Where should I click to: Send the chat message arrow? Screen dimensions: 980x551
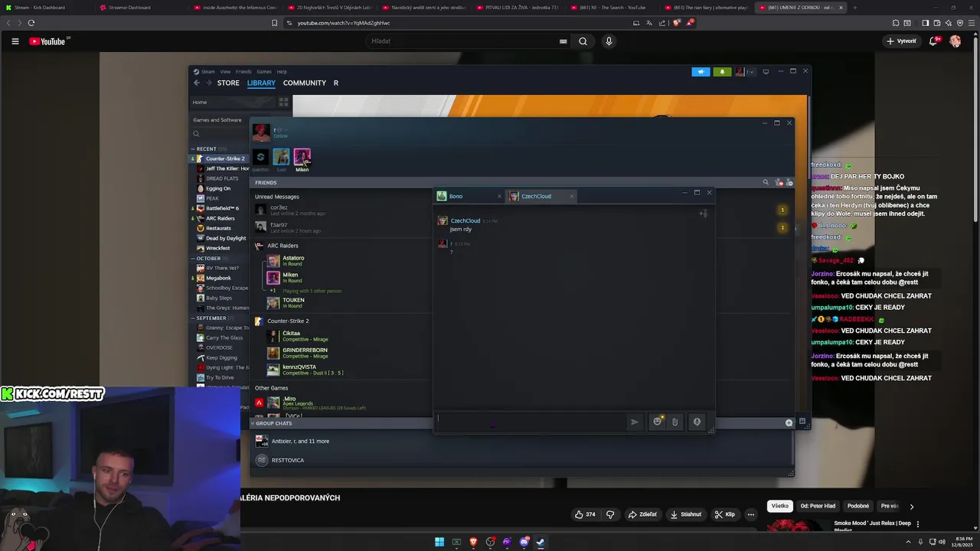click(635, 422)
